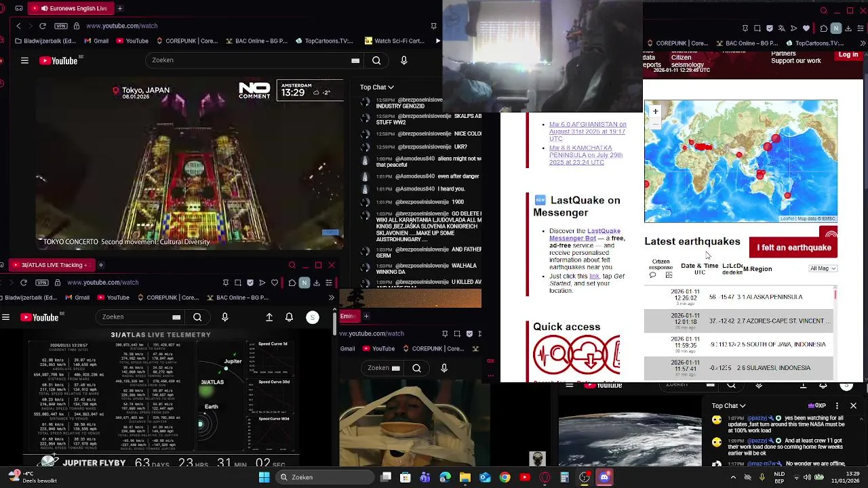This screenshot has height=488, width=868.
Task: Go back in Euronews browser window
Action: tap(18, 26)
